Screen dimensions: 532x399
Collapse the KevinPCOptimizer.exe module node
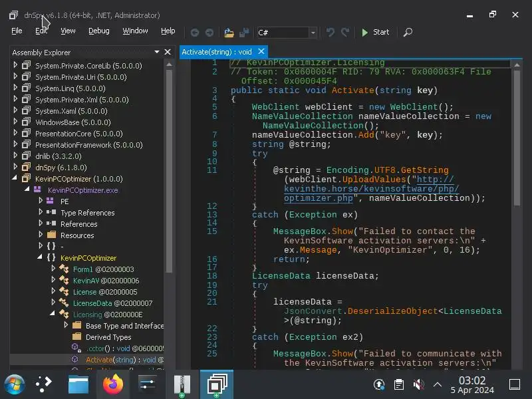[27, 189]
